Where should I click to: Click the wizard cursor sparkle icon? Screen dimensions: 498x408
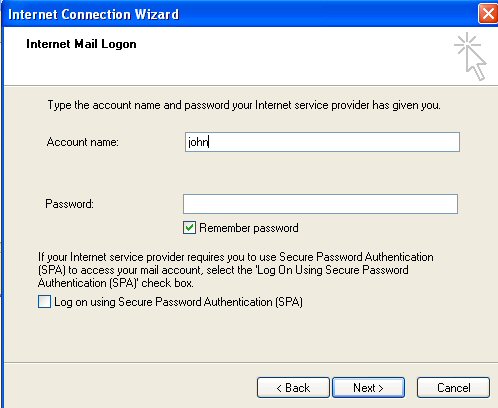coord(470,56)
